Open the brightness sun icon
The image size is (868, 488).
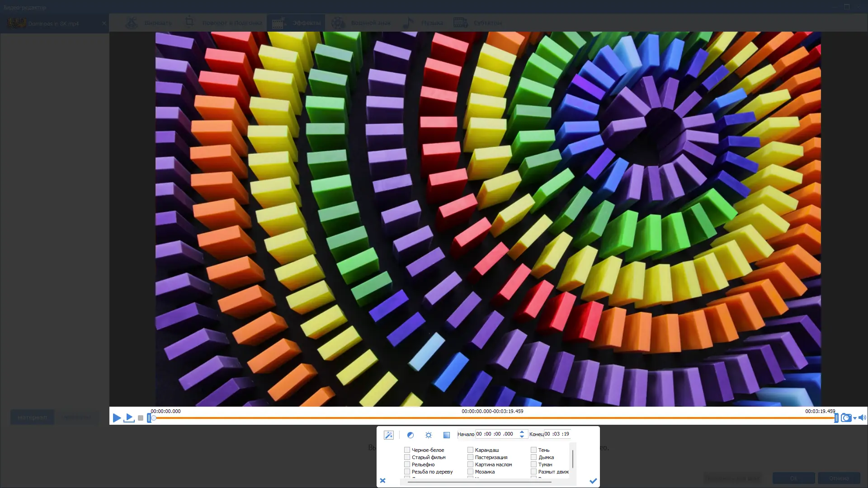tap(429, 435)
